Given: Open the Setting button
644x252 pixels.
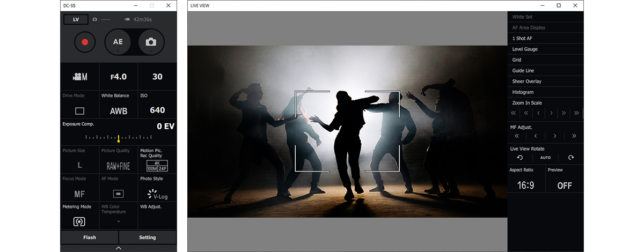Looking at the screenshot, I should point(147,237).
